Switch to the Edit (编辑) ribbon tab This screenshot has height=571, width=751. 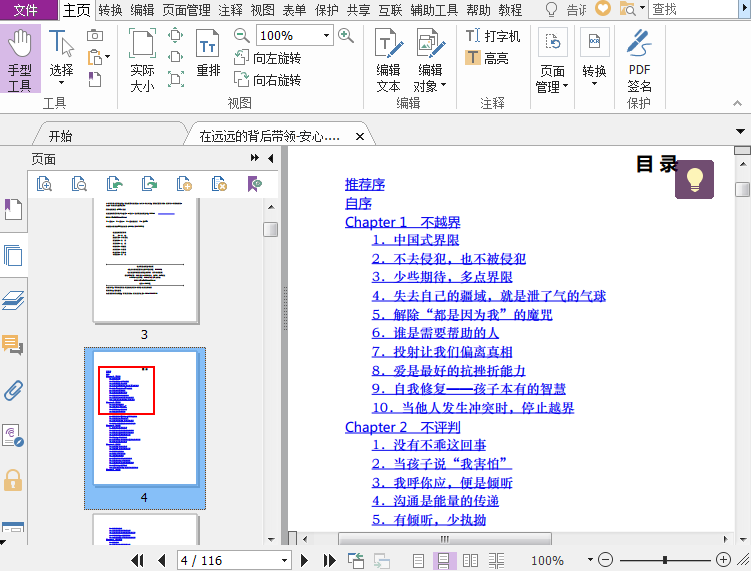tap(142, 10)
